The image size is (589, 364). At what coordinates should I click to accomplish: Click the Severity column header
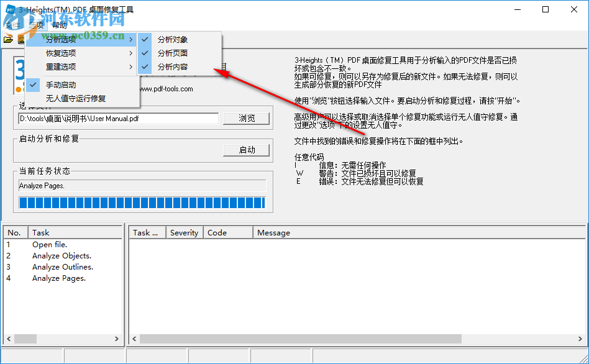(184, 232)
